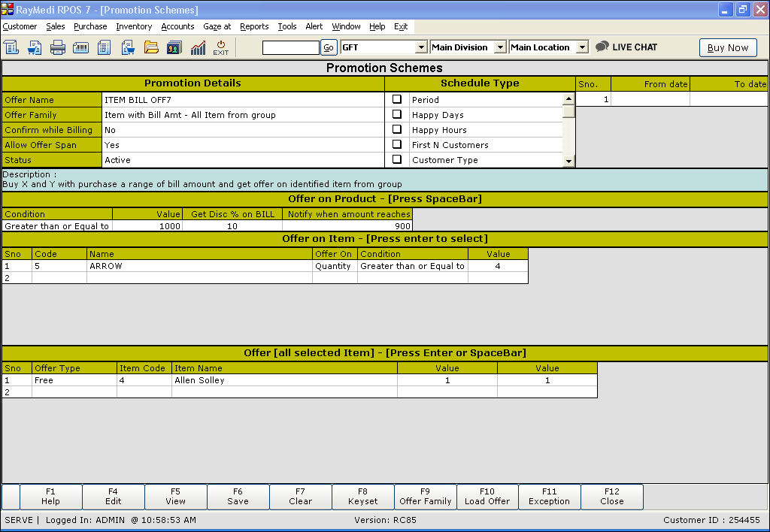770x532 pixels.
Task: Open the yellow folder toolbar icon
Action: (151, 47)
